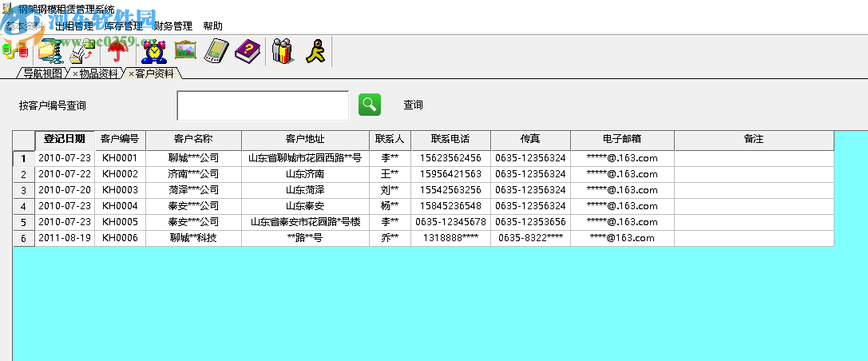Click the 客户地址 column header
868x361 pixels.
(306, 140)
